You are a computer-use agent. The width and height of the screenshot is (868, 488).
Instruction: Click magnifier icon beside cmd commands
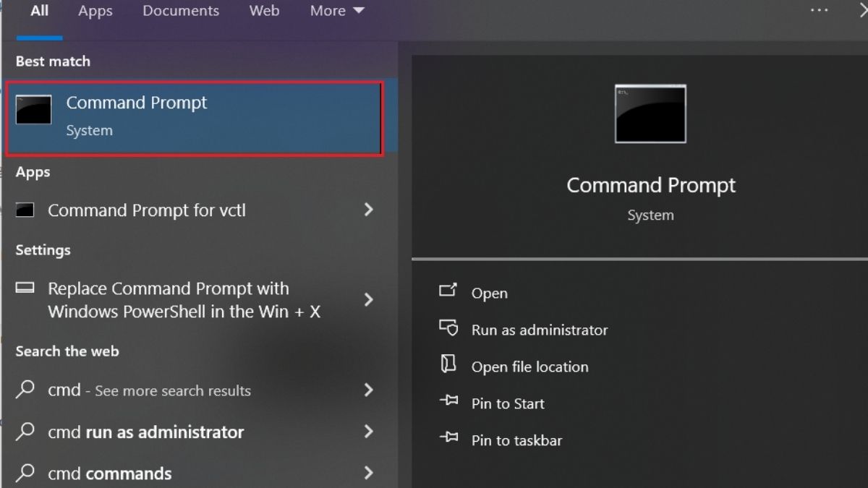(25, 473)
